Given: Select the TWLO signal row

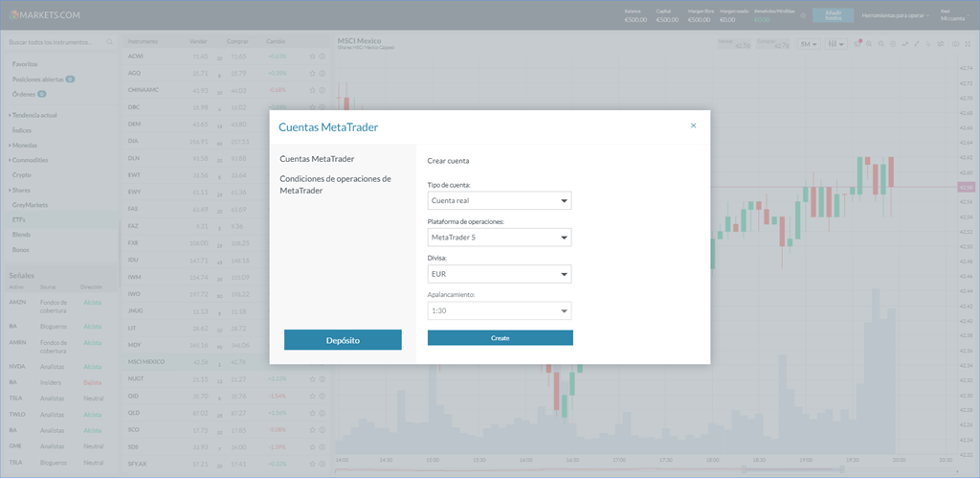Looking at the screenshot, I should click(59, 415).
